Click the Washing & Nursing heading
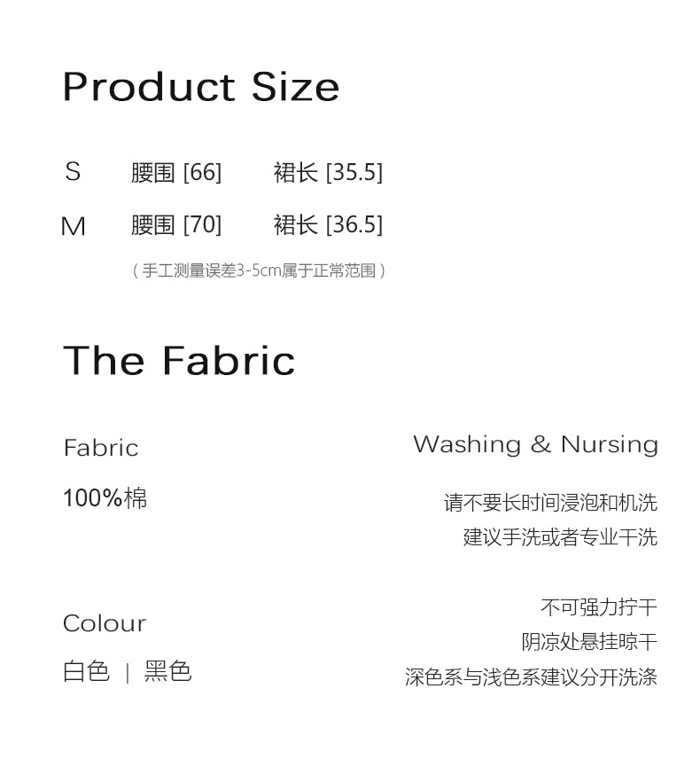The height and width of the screenshot is (759, 700). click(x=535, y=444)
